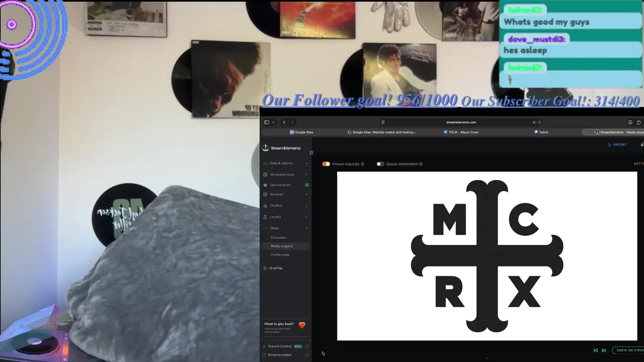Viewport: 644px width, 362px height.
Task: Skip to the previous media track
Action: [x=596, y=350]
